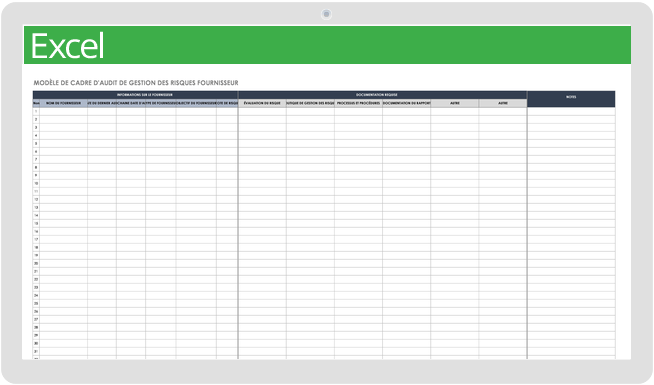Click Évaluation du risque cell in row 5

point(262,143)
